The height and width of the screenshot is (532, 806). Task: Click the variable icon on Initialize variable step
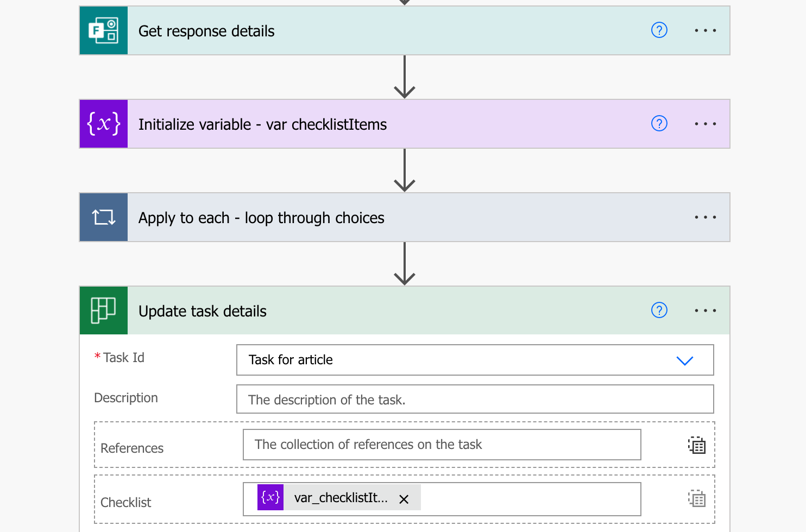(104, 124)
